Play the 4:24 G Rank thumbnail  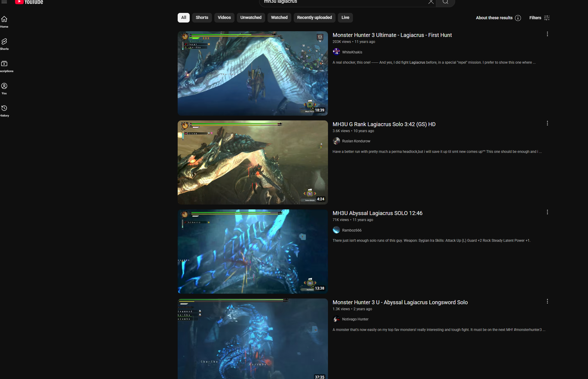(x=253, y=162)
